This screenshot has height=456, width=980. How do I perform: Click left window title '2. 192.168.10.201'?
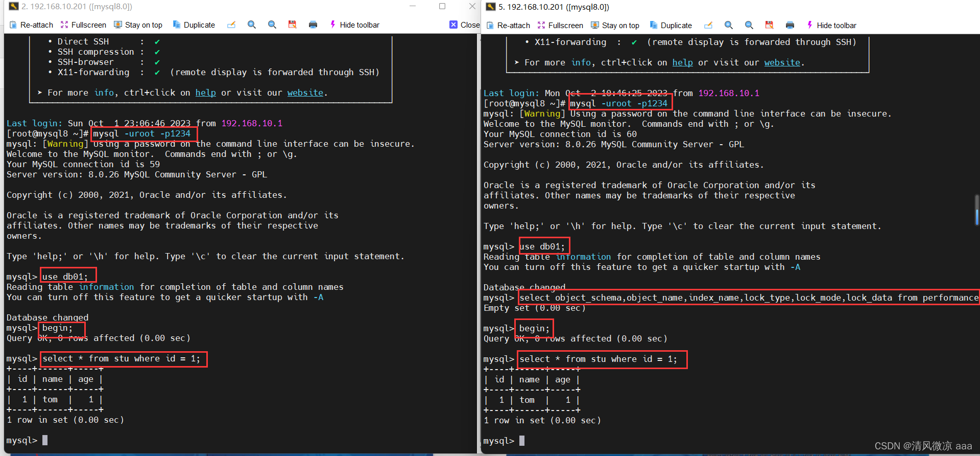point(77,7)
